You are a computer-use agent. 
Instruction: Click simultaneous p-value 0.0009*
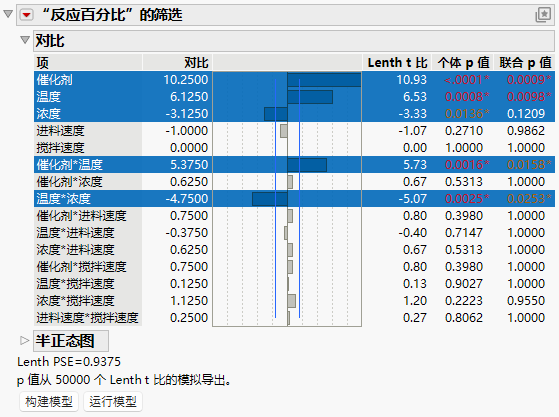click(x=529, y=79)
